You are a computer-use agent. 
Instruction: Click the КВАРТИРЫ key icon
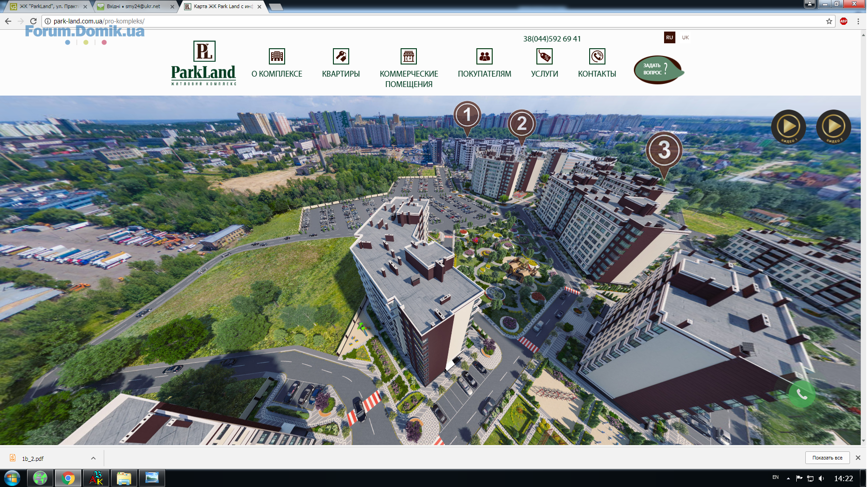pos(341,56)
